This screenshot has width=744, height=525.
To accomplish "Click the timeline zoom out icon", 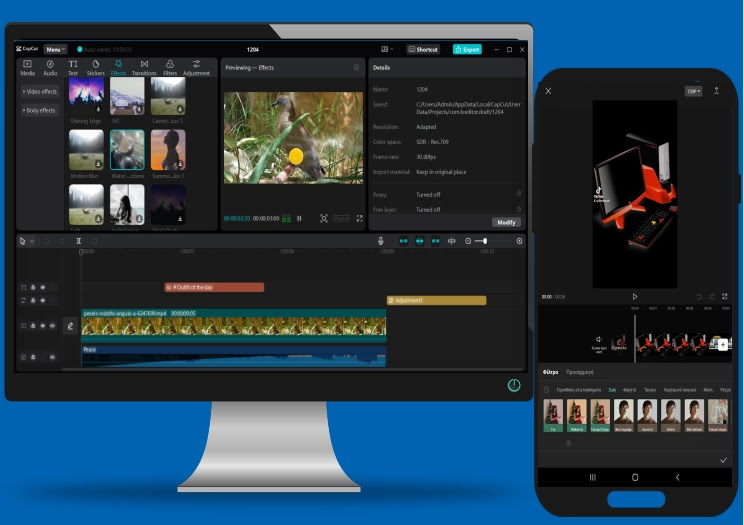I will (468, 241).
